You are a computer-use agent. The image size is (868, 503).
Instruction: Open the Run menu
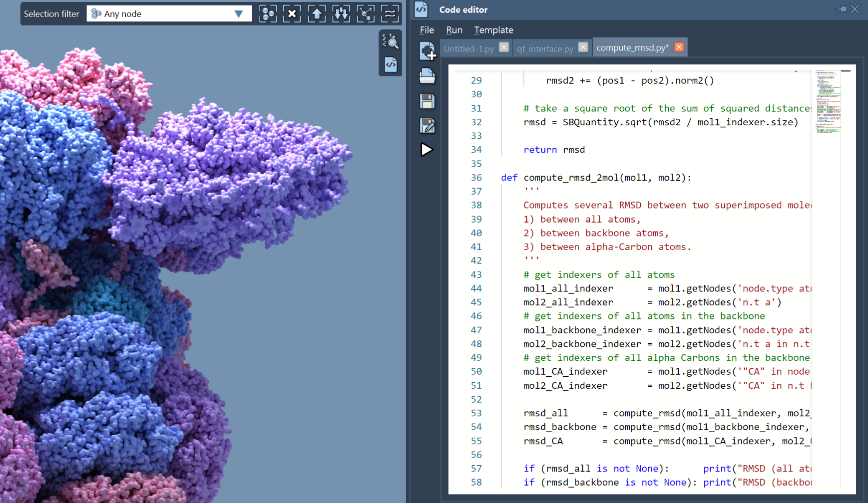pyautogui.click(x=454, y=30)
